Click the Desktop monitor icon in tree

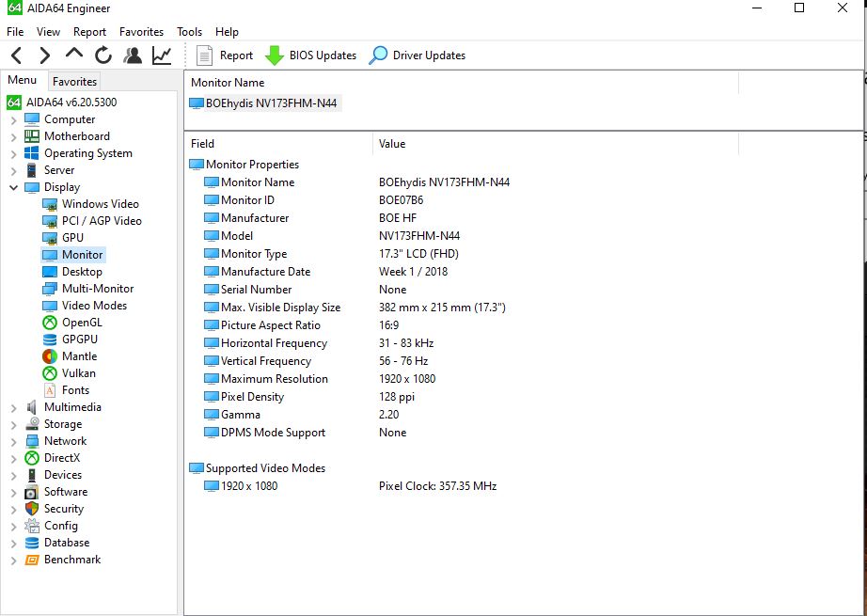tap(50, 272)
